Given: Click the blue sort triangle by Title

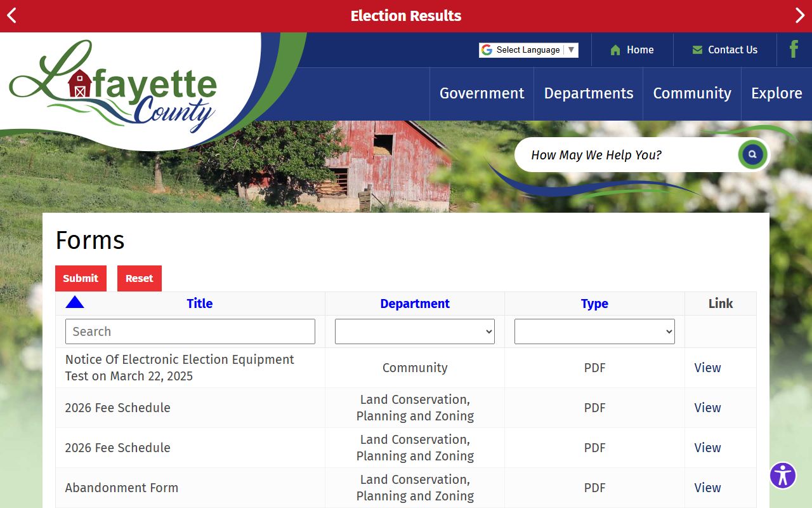Looking at the screenshot, I should (x=75, y=302).
